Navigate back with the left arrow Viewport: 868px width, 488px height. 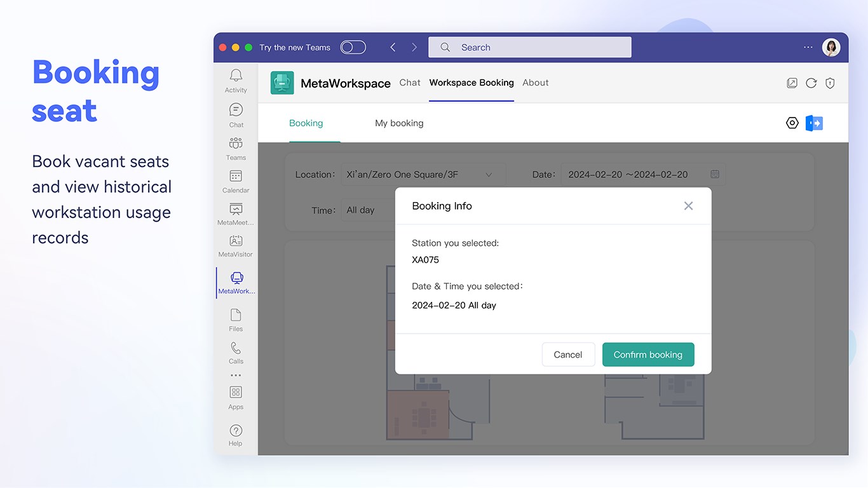tap(393, 47)
